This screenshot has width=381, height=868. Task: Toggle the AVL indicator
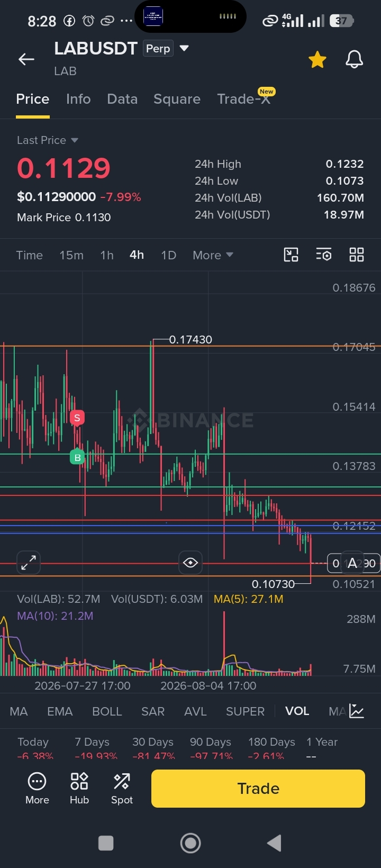pos(195,711)
